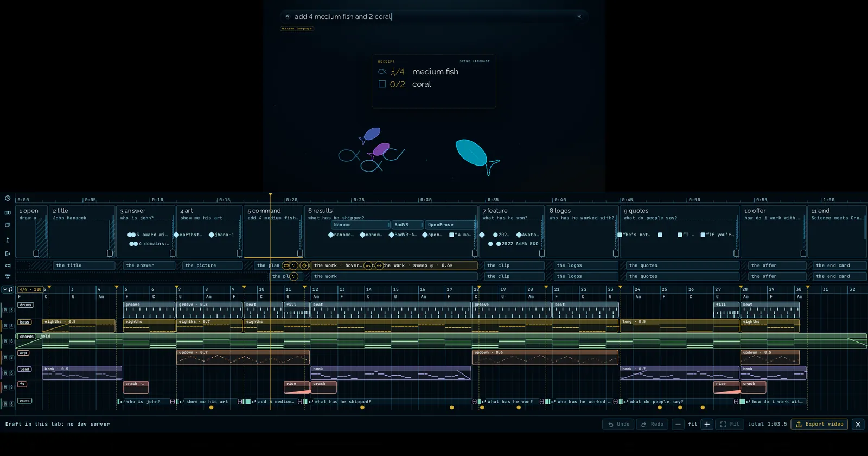Click Export video button

[820, 425]
